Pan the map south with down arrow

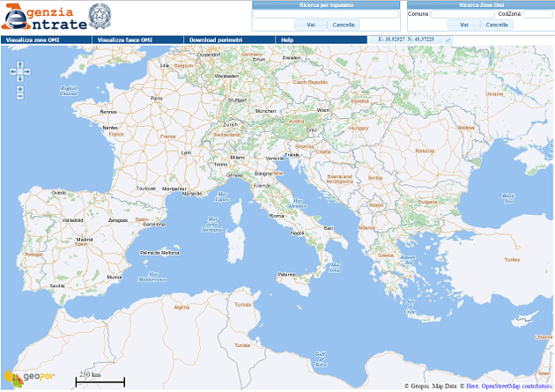tap(20, 78)
